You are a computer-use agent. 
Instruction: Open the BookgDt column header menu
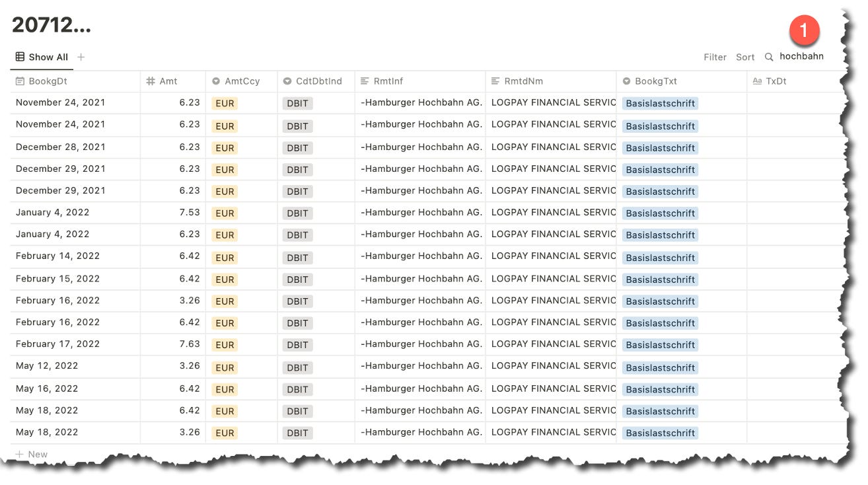point(75,81)
